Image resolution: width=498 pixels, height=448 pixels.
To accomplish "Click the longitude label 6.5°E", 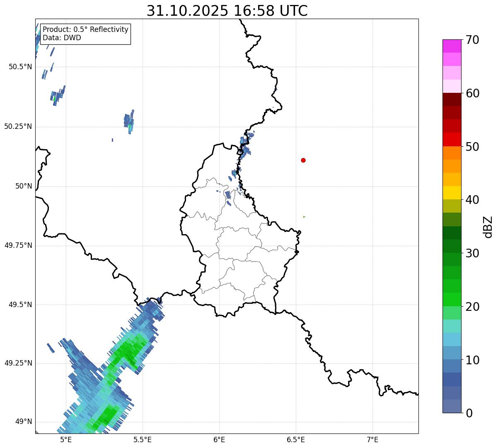I will point(296,439).
